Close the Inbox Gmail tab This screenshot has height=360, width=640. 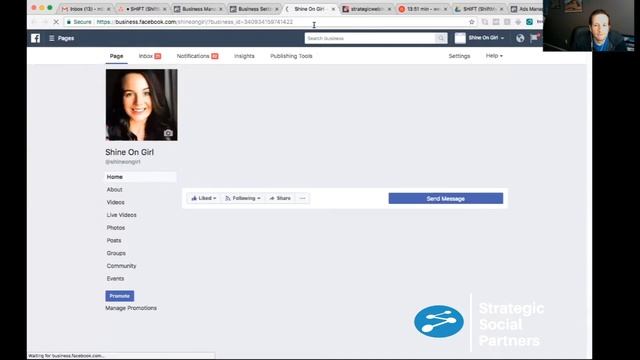click(109, 9)
